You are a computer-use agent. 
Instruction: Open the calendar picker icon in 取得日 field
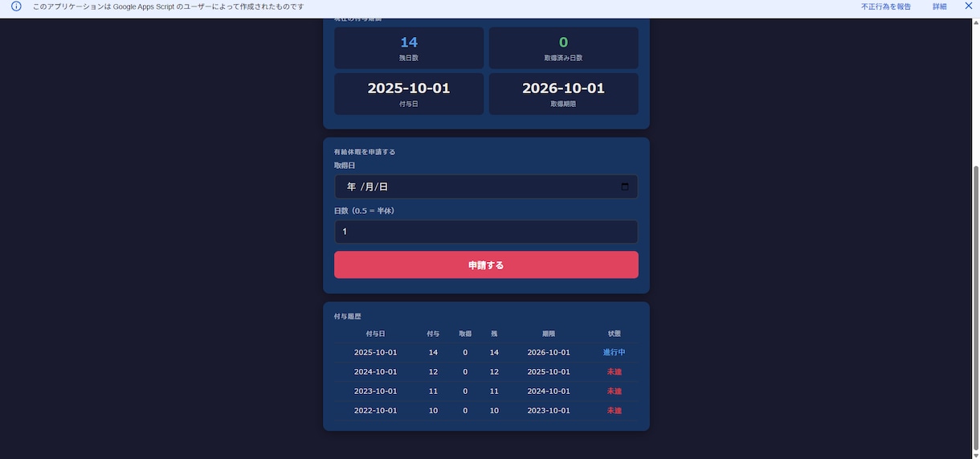[x=625, y=186]
